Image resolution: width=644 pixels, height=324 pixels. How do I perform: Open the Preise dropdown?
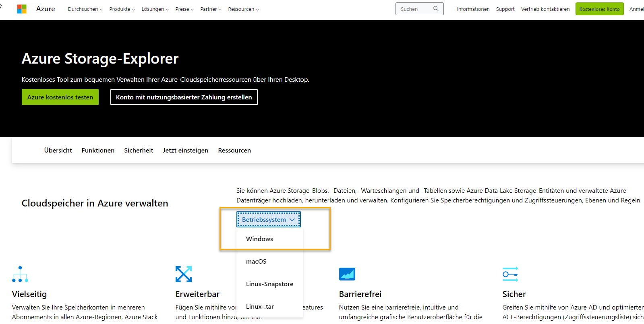[184, 9]
